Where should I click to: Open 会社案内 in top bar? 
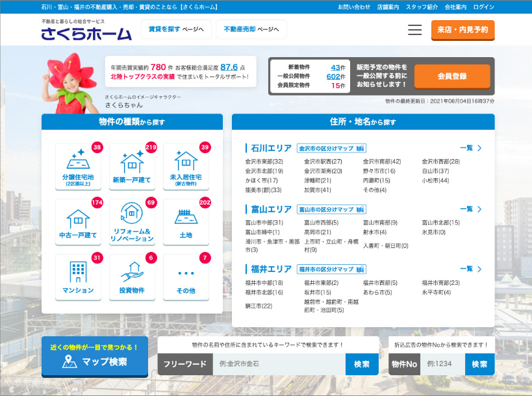(x=455, y=6)
